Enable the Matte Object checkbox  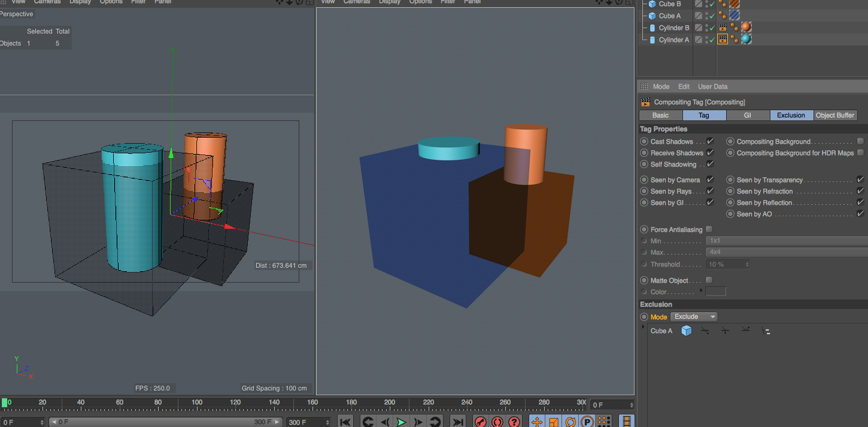(x=709, y=280)
